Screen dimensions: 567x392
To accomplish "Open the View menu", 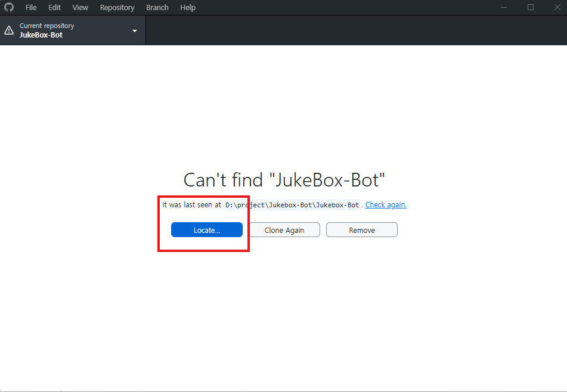I will [80, 8].
